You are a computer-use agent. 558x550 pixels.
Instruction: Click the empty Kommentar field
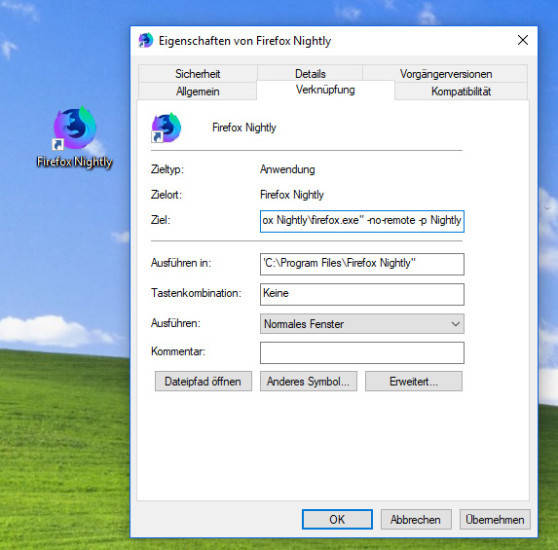pyautogui.click(x=362, y=353)
